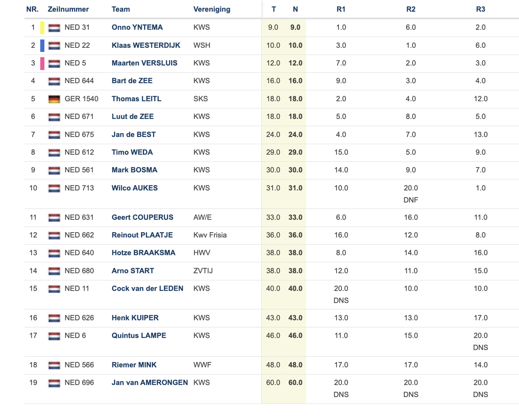Click the blue second-place color marker

click(42, 45)
